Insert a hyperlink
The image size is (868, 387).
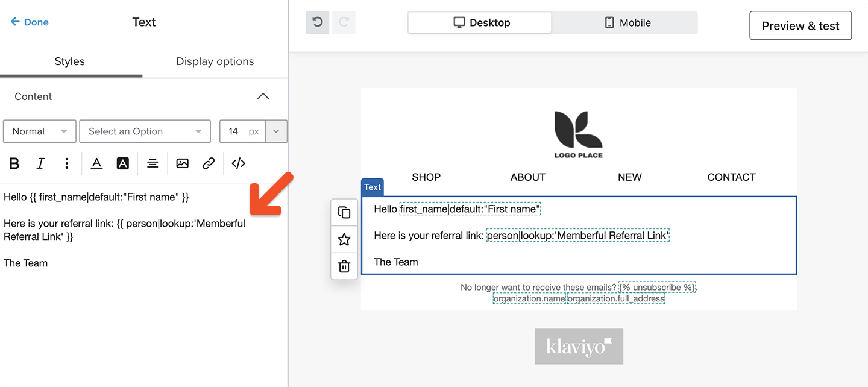[209, 163]
